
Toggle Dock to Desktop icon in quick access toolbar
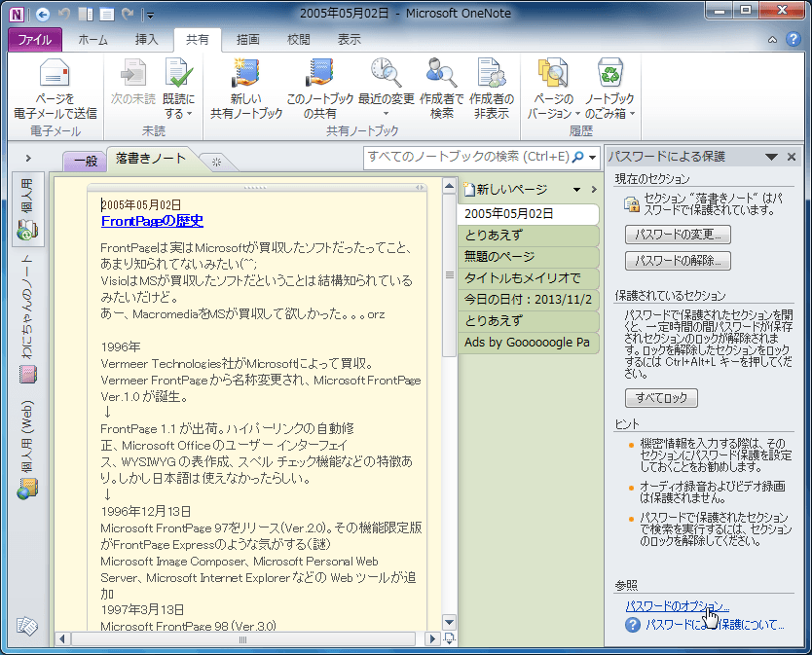pos(86,14)
